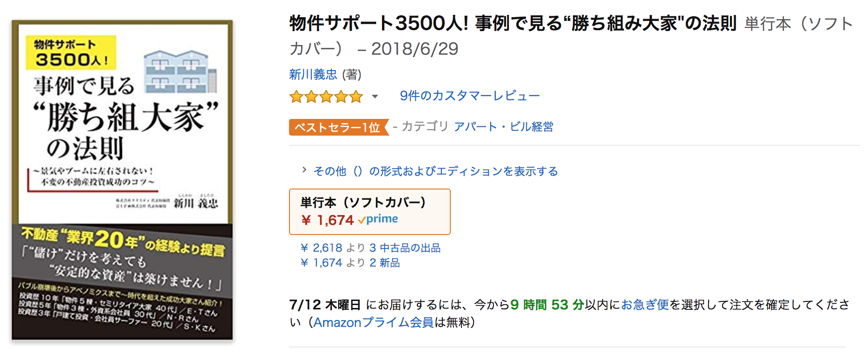View the 9件のカスタマーレビュー link

(x=470, y=96)
